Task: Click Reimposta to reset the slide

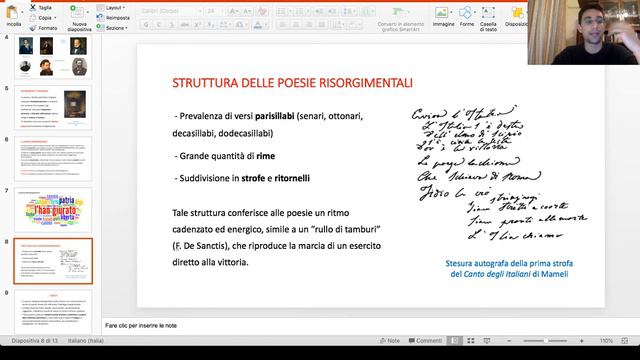Action: pos(113,18)
